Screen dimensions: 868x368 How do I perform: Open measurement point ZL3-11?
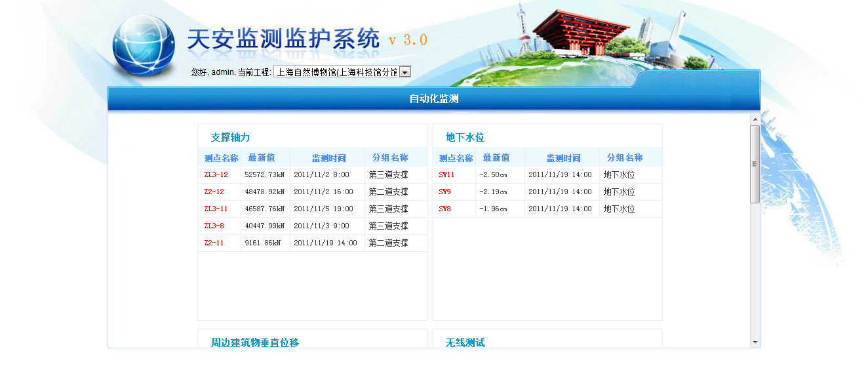point(216,209)
